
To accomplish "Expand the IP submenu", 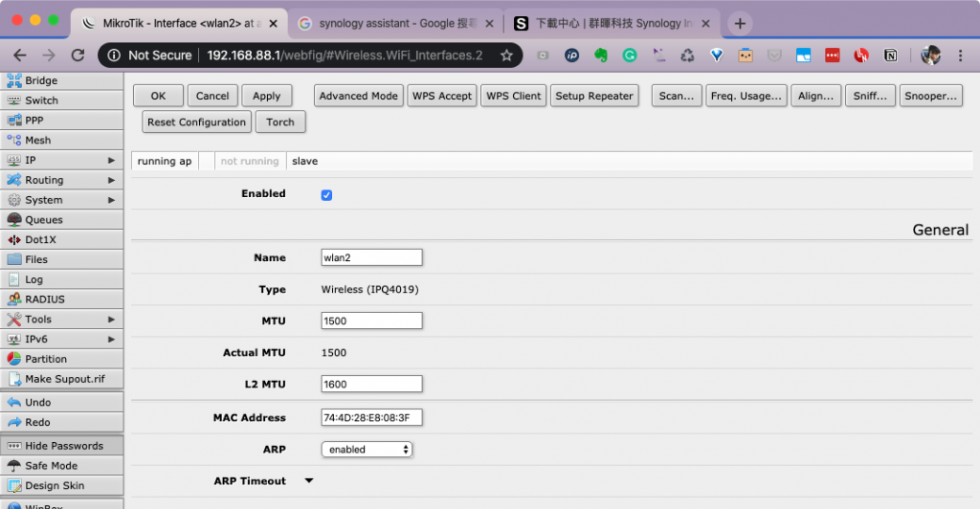I will pos(111,160).
